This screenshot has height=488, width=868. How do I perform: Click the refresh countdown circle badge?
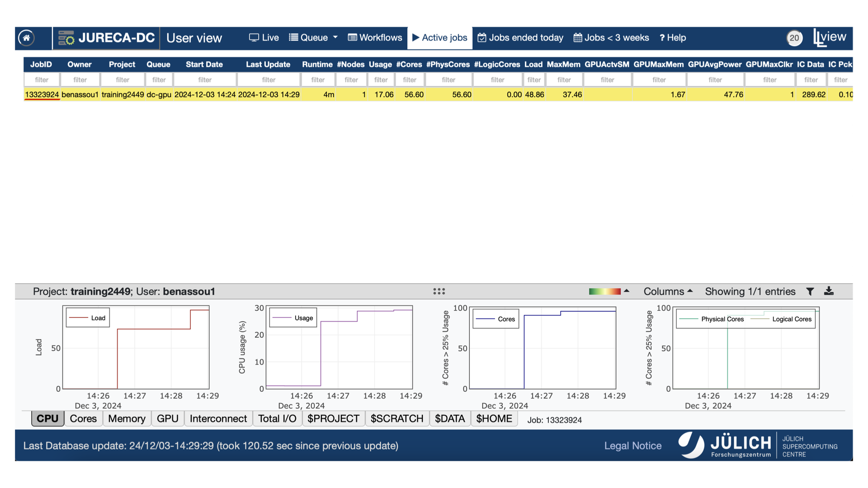coord(794,38)
